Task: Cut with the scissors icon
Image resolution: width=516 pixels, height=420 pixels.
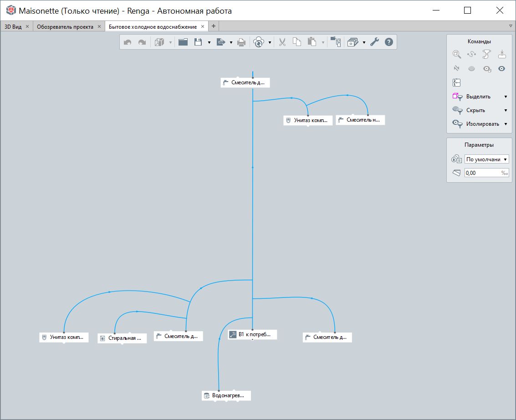Action: tap(282, 42)
